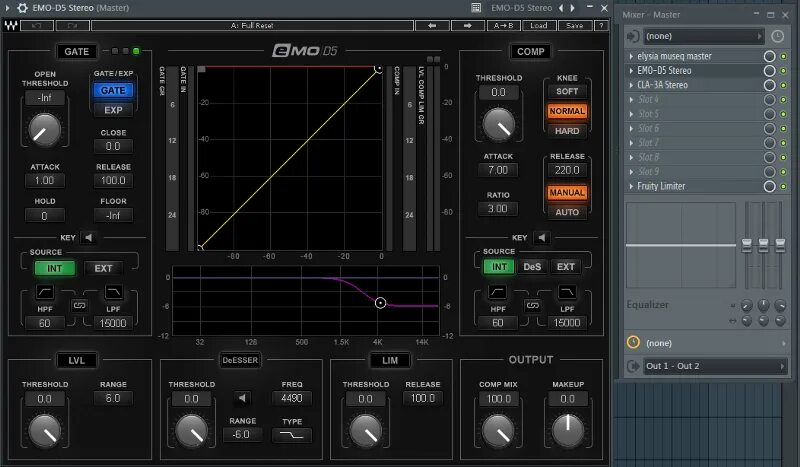Open Waves help question mark

click(x=602, y=26)
